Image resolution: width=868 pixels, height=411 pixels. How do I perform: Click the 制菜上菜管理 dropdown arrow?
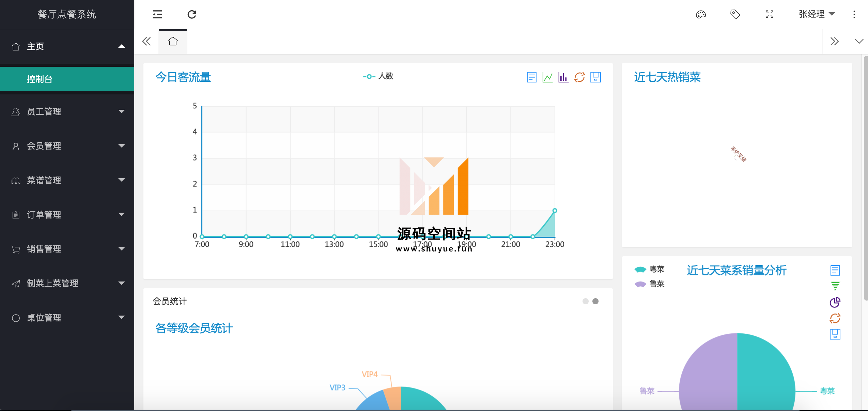coord(121,283)
